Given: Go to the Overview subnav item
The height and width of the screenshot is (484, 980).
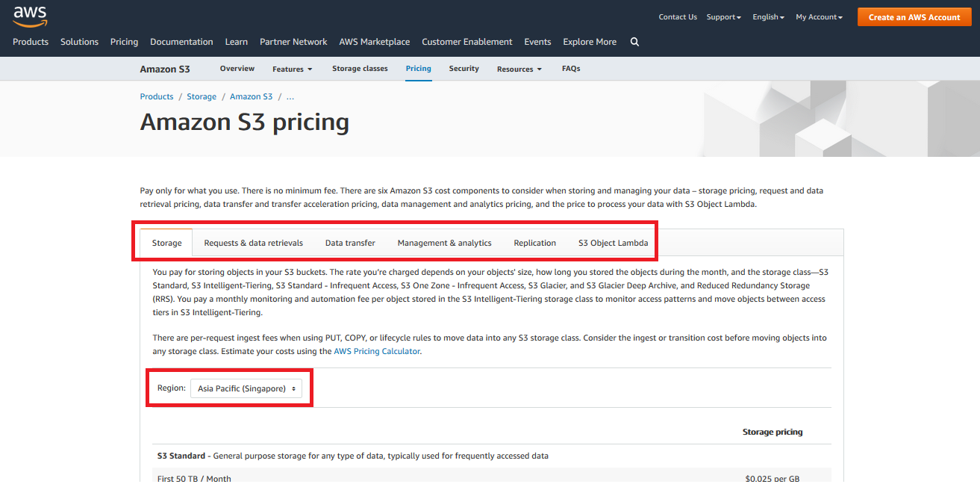Looking at the screenshot, I should pyautogui.click(x=237, y=69).
